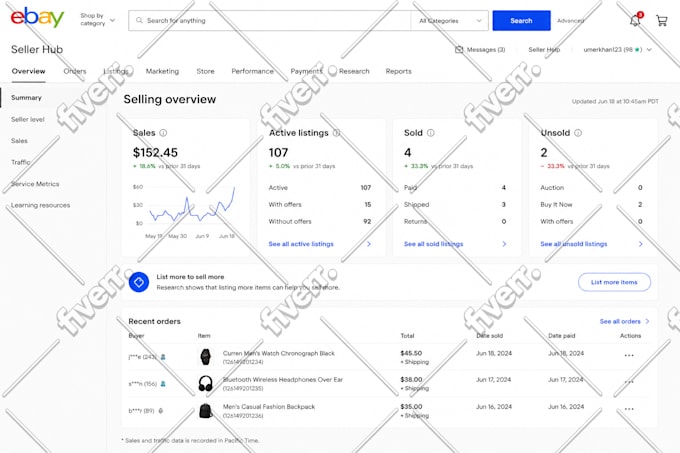Open the Performance tab

(x=252, y=71)
